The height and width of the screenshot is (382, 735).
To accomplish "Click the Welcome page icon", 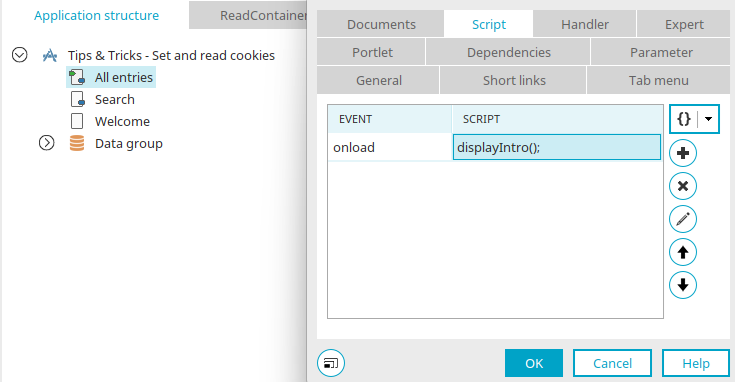I will (77, 121).
